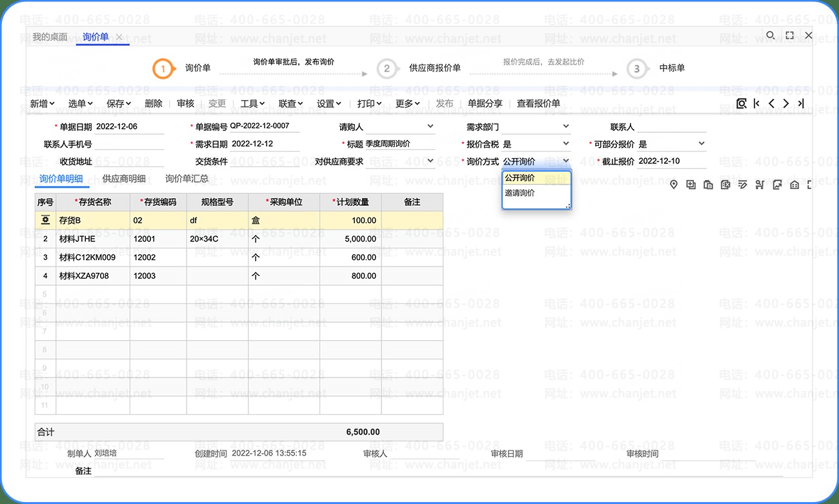The image size is (839, 504).
Task: Click the shopping cart icon above table
Action: (759, 185)
